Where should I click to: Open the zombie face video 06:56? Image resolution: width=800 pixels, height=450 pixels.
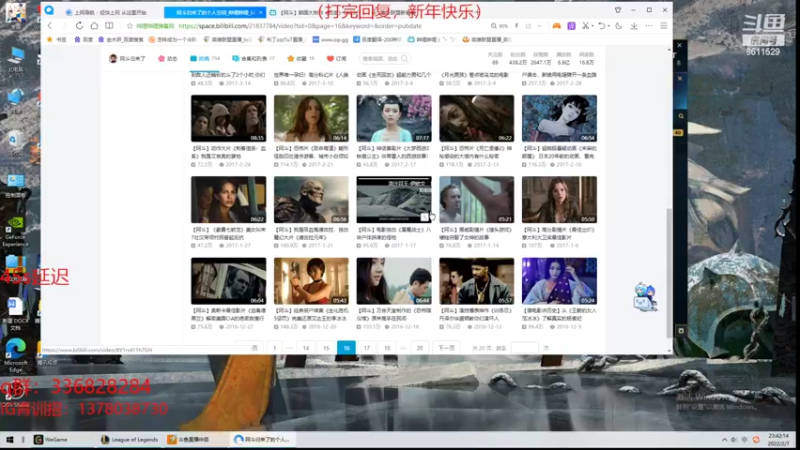pyautogui.click(x=311, y=199)
